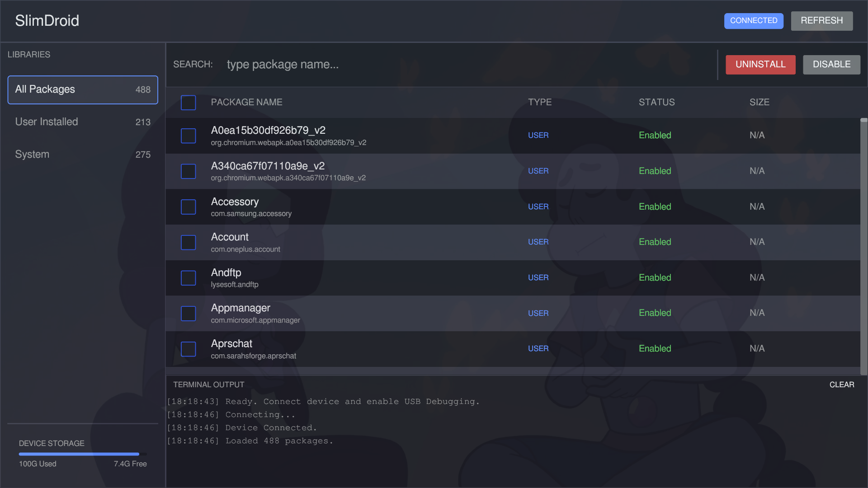The image size is (868, 488).
Task: Check the A0ea15b30df926b79_v2 webapk checkbox
Action: coord(188,136)
